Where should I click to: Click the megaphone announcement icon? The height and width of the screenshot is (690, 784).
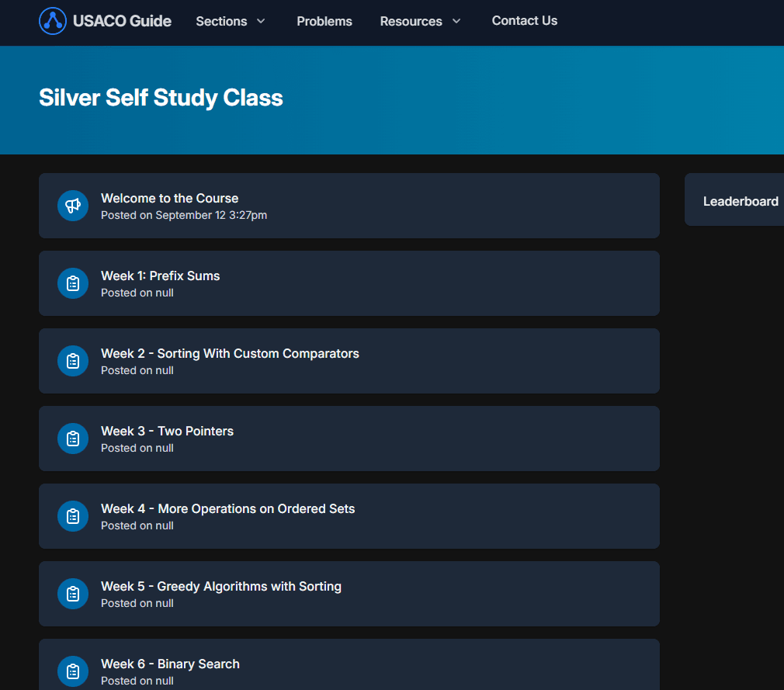coord(73,206)
